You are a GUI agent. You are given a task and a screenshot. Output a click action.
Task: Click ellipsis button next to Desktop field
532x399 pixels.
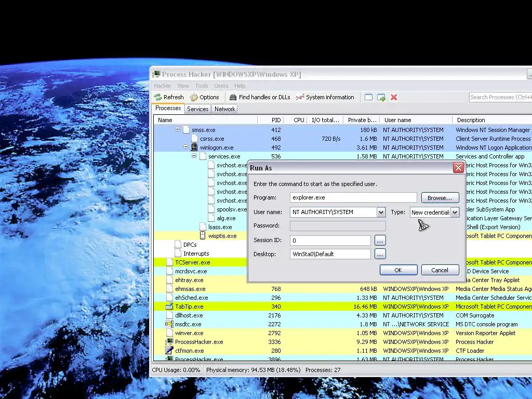click(x=380, y=254)
